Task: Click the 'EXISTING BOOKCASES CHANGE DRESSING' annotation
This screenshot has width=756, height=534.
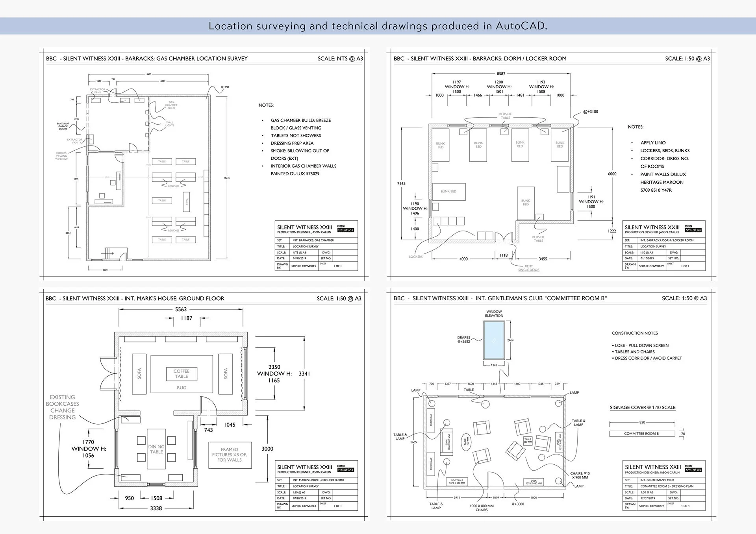Action: (x=62, y=407)
